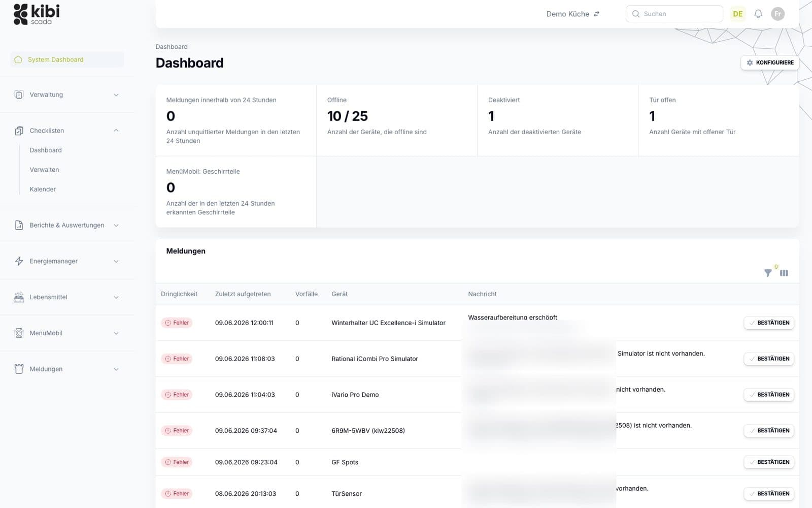Confirm TürSensor message with Bestätigen
Viewport: 812px width, 508px height.
769,494
